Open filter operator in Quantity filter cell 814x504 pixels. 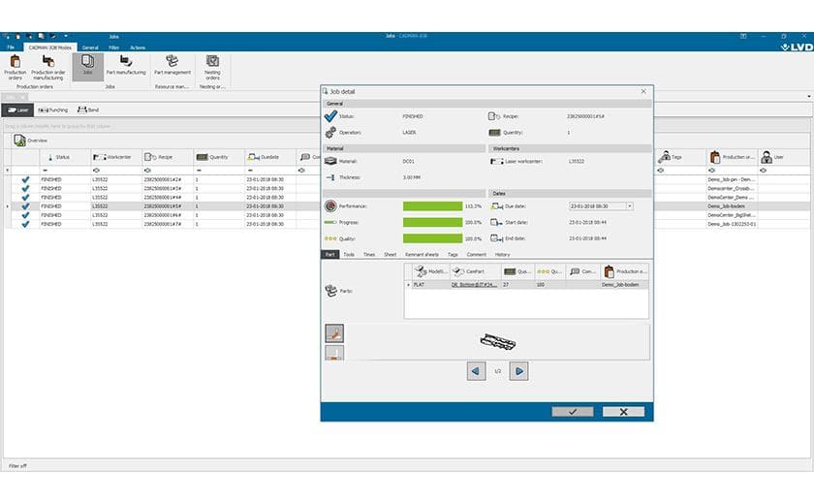(199, 171)
